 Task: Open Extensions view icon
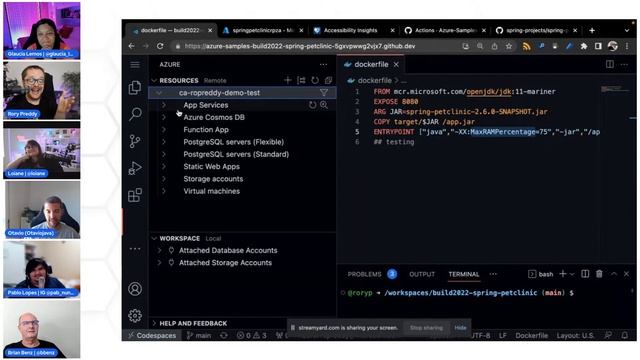[135, 195]
